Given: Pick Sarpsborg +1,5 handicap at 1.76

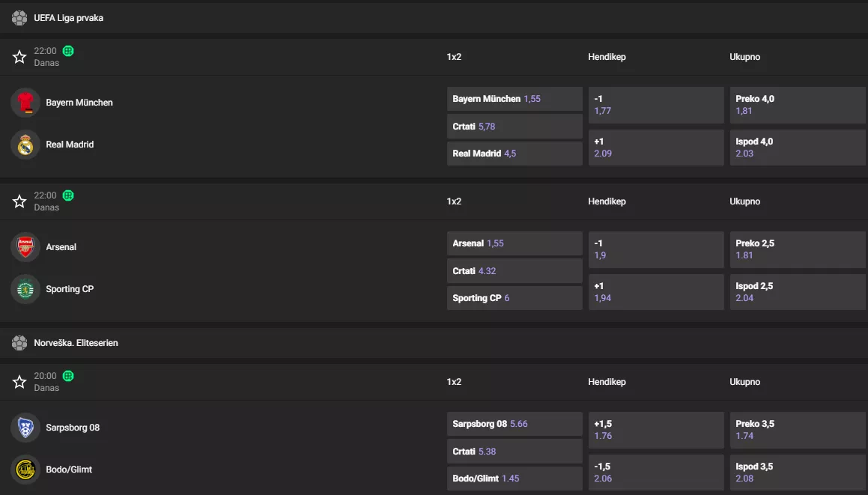Looking at the screenshot, I should coord(656,430).
